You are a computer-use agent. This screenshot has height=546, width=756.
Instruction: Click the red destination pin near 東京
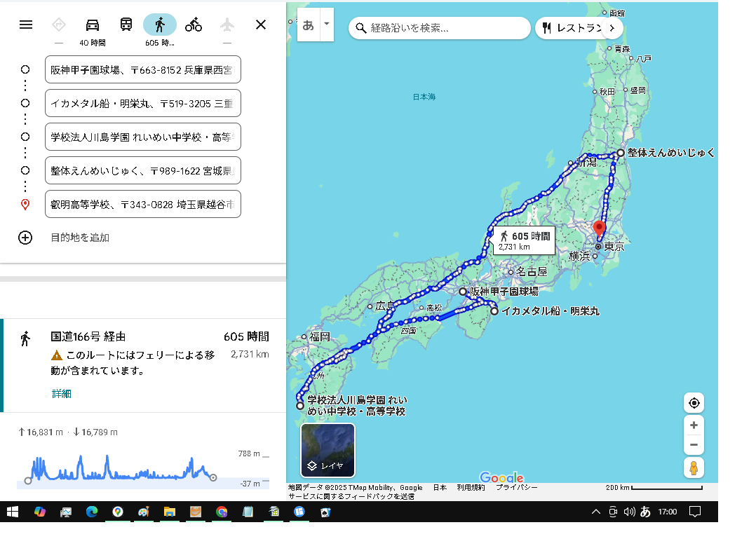coord(600,231)
